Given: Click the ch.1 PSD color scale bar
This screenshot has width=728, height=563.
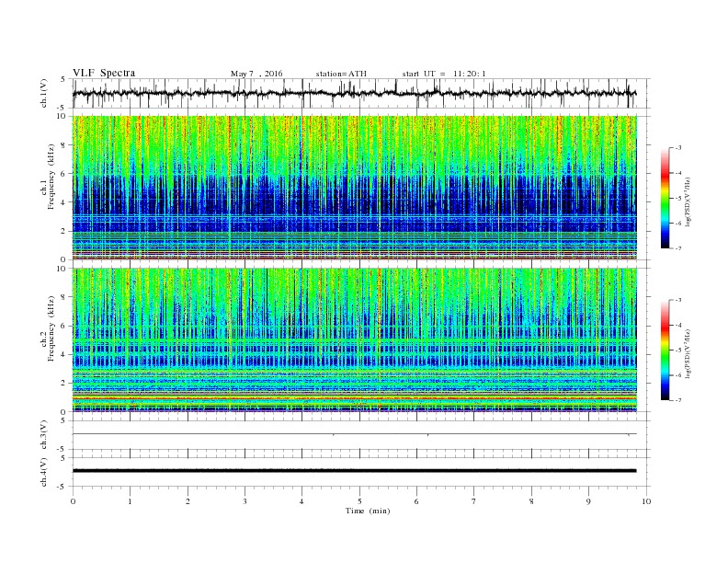Looking at the screenshot, I should pyautogui.click(x=665, y=198).
